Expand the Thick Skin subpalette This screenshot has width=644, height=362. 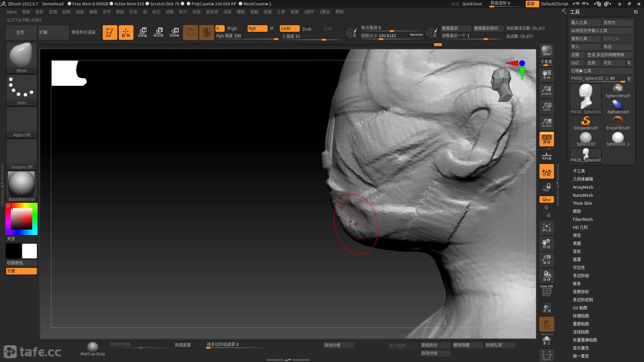point(582,203)
